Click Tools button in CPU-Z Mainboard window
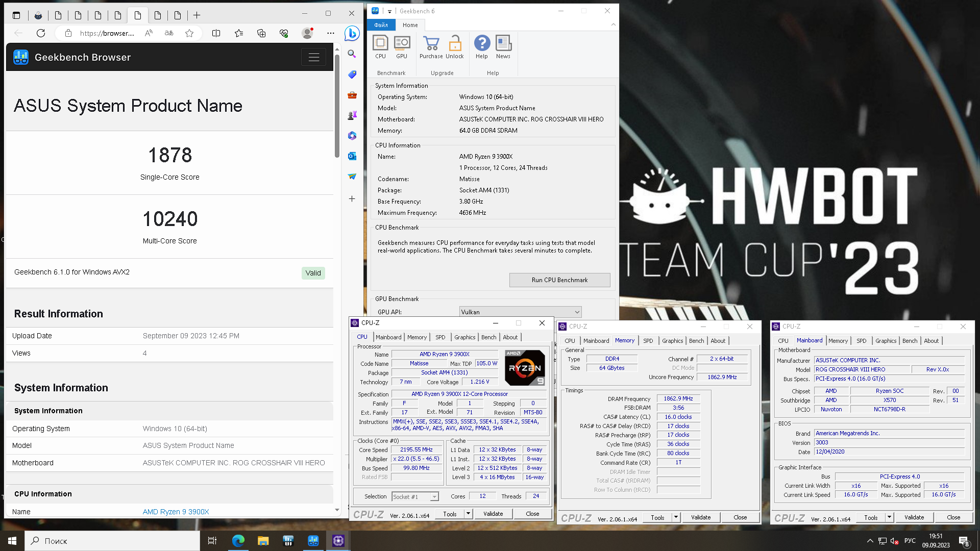Image resolution: width=980 pixels, height=551 pixels. 871,517
